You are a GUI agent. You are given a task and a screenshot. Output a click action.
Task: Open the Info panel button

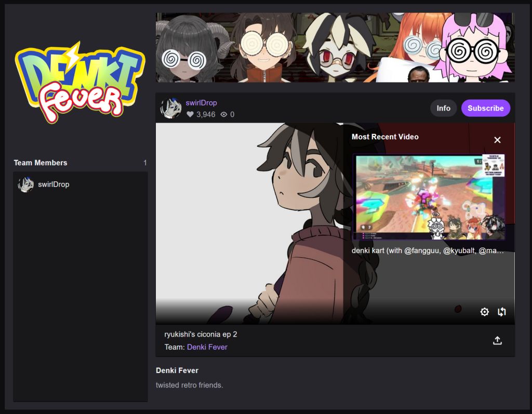444,108
